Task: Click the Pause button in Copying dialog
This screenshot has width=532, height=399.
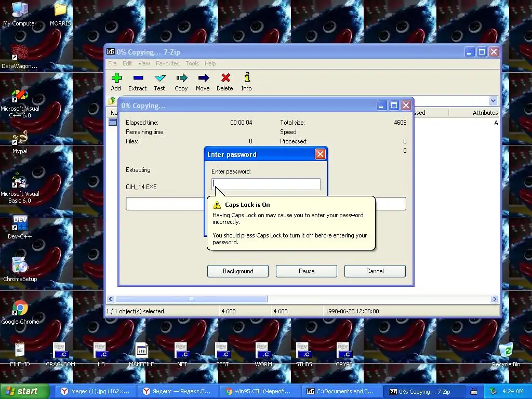Action: [x=307, y=271]
